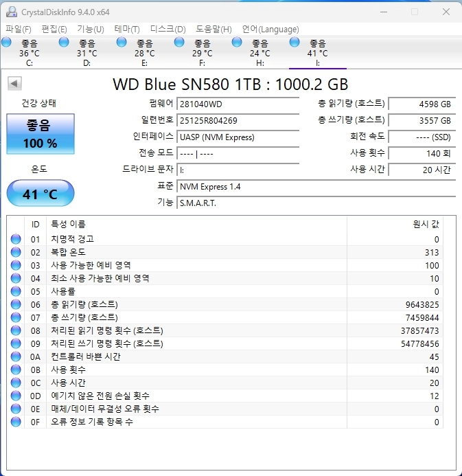462x476 pixels.
Task: Click the power on count value 140 회
Action: click(422, 153)
